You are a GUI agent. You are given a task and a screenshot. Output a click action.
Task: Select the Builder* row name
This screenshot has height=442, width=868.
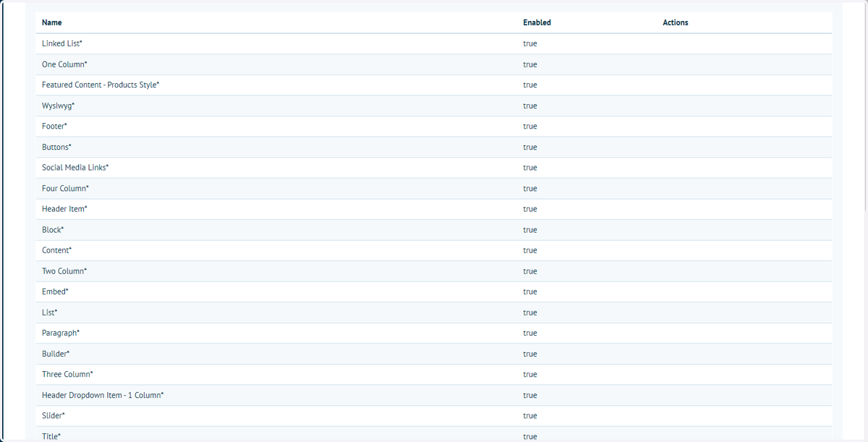point(56,353)
